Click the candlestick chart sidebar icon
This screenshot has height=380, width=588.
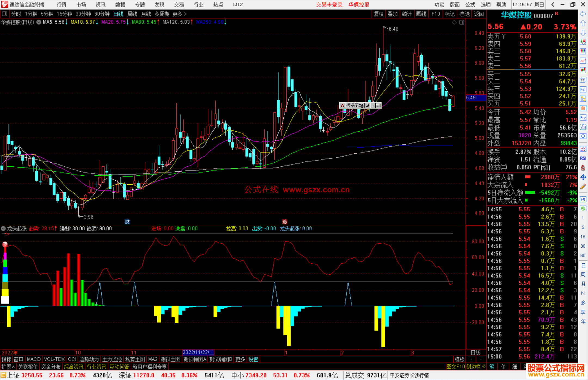coord(583,70)
